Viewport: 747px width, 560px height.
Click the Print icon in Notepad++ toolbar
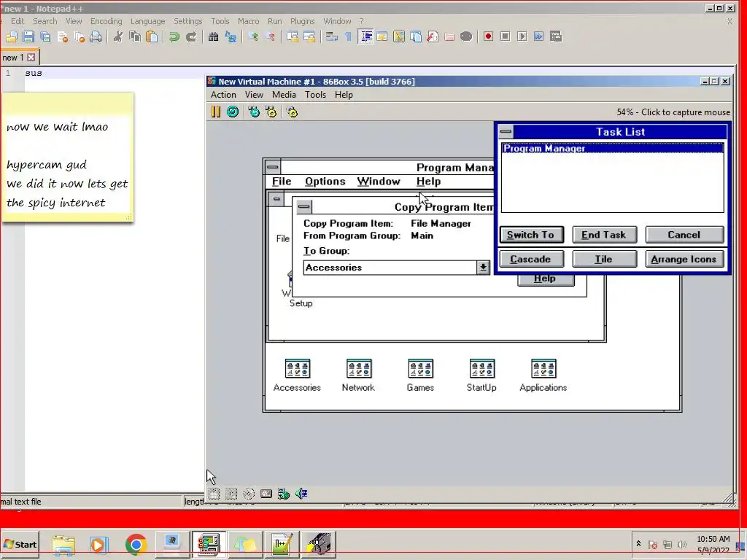tap(96, 36)
